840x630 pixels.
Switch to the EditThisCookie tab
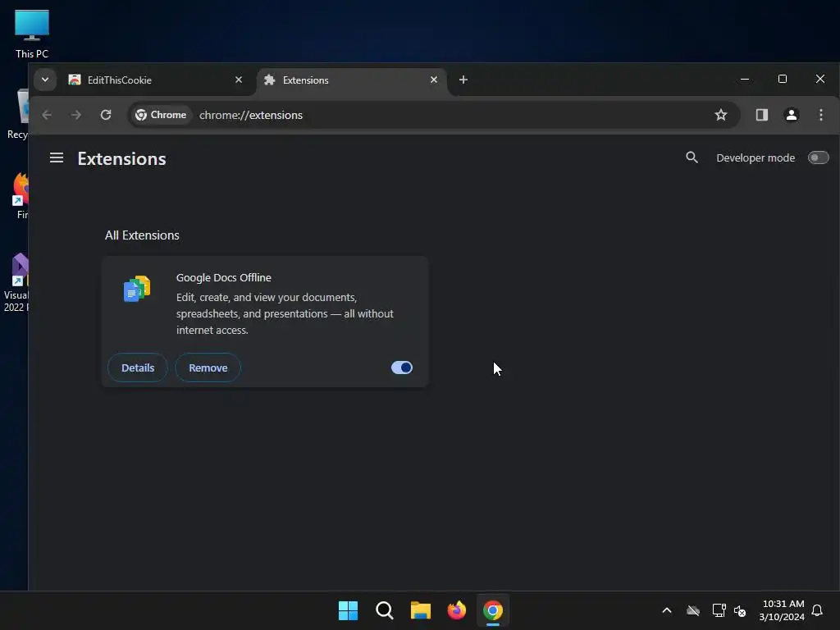155,80
